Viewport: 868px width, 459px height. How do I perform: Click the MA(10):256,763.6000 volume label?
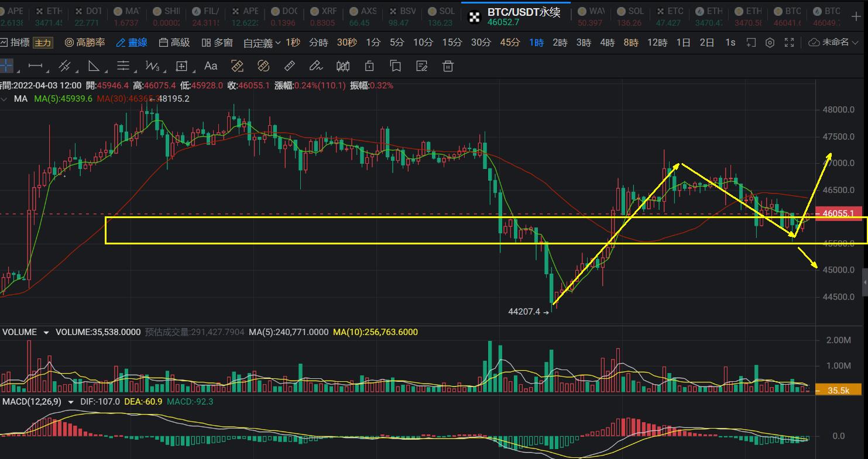click(x=375, y=332)
